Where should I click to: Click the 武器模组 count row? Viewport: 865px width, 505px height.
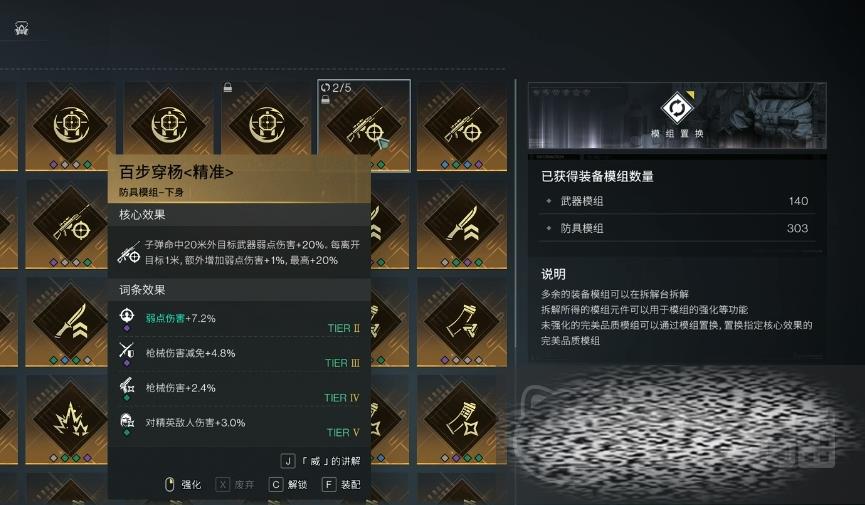click(677, 201)
